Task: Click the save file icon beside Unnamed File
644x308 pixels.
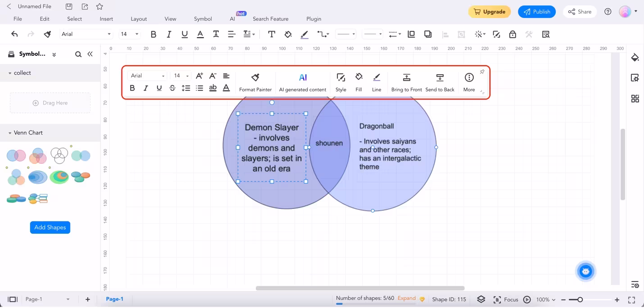Action: (x=69, y=6)
